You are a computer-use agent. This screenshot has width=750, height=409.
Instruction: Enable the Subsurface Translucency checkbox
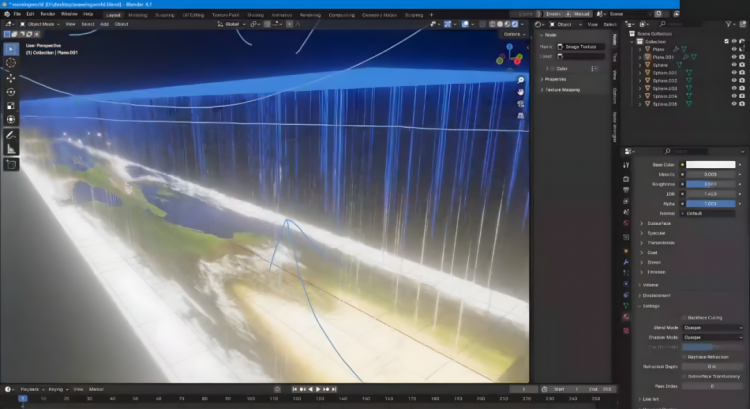(x=684, y=376)
